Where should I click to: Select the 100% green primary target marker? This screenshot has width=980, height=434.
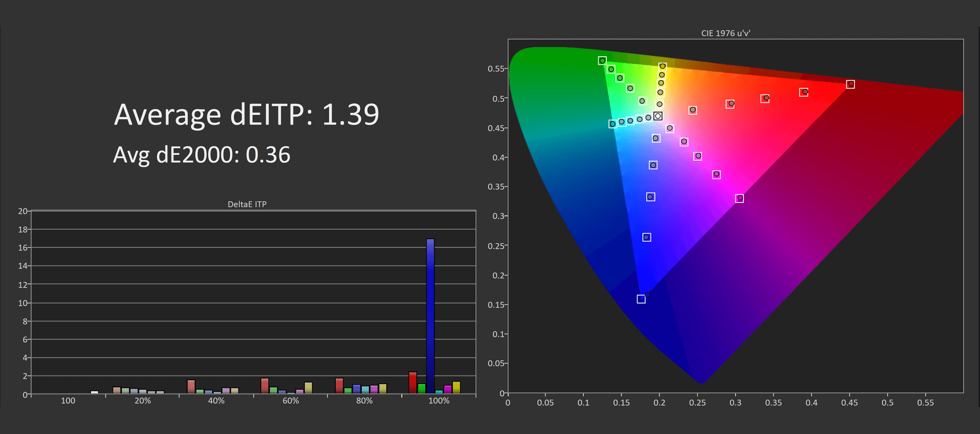click(x=602, y=61)
